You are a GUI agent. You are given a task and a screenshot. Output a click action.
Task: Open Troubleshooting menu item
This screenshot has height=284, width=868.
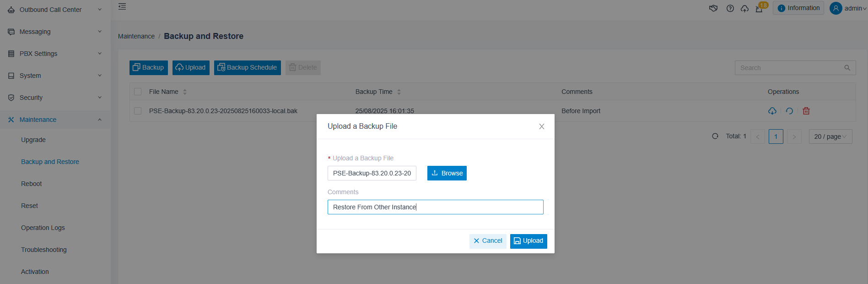(x=44, y=250)
